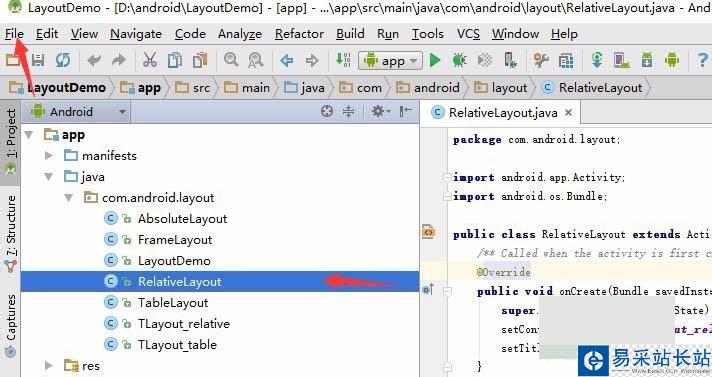Click the Make Project build icon

pyautogui.click(x=343, y=60)
